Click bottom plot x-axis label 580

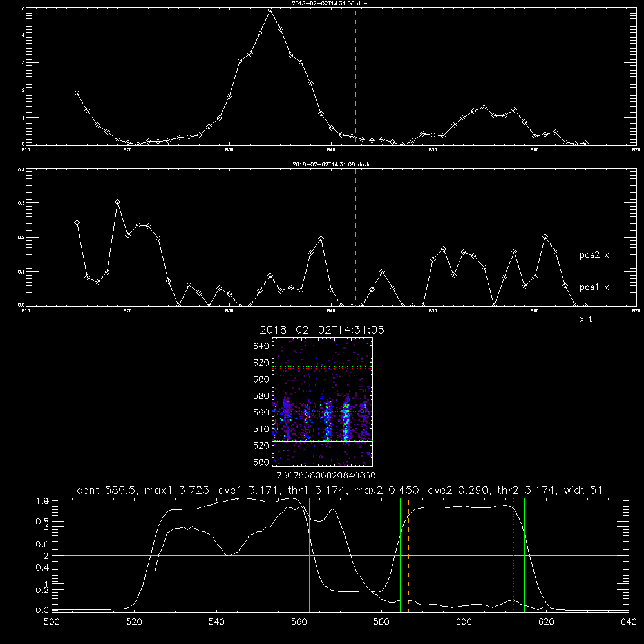[x=381, y=621]
